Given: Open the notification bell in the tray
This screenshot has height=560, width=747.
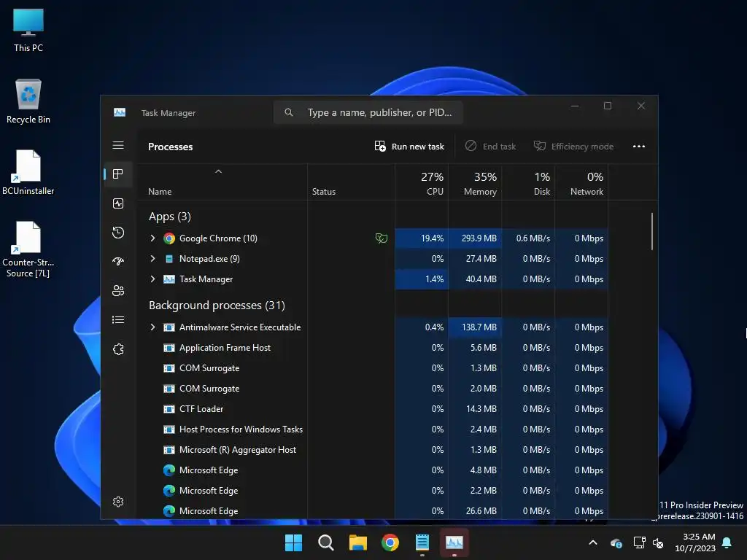Looking at the screenshot, I should [727, 542].
